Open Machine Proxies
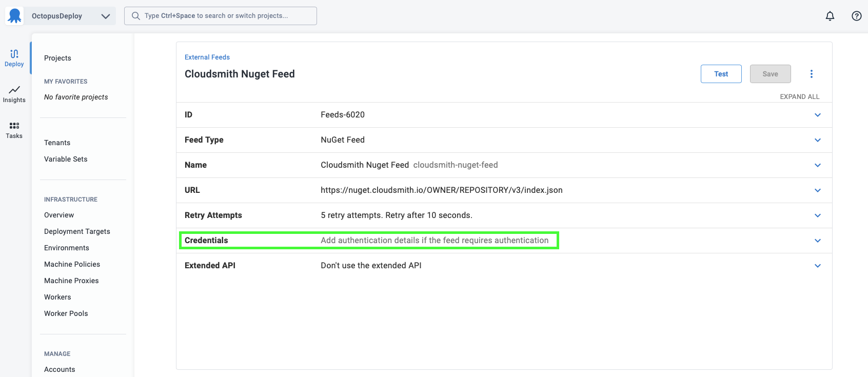Screen dimensions: 868x377 click(71, 281)
